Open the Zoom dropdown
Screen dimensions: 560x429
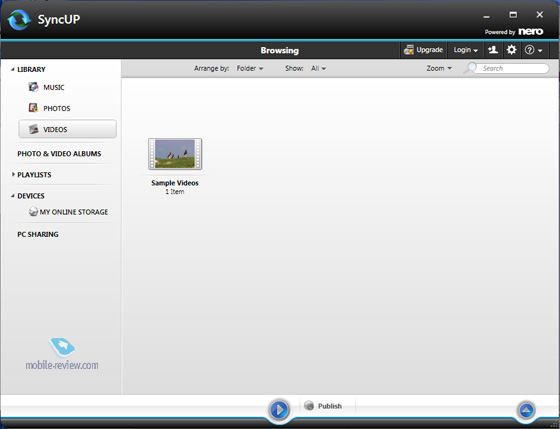point(439,68)
